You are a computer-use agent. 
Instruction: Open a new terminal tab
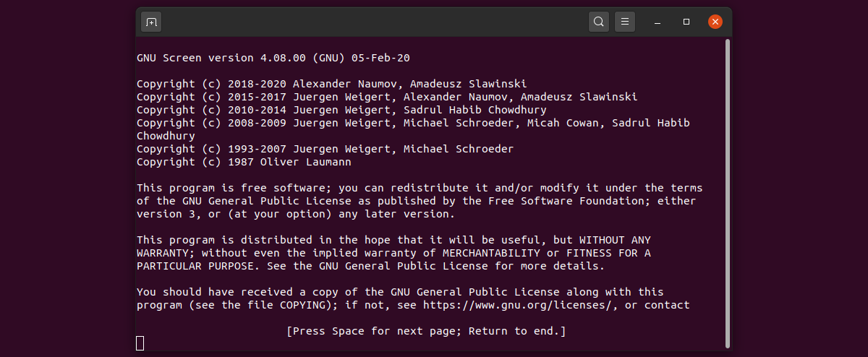pyautogui.click(x=151, y=22)
